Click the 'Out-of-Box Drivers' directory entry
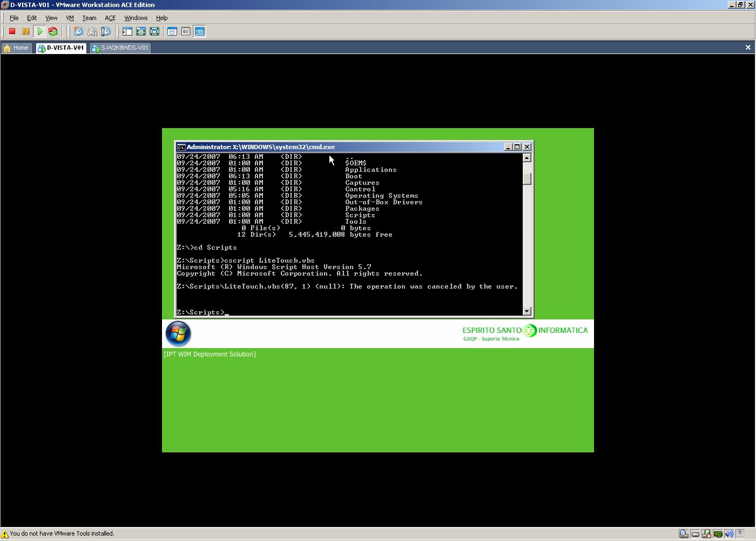The width and height of the screenshot is (756, 541). pos(384,202)
